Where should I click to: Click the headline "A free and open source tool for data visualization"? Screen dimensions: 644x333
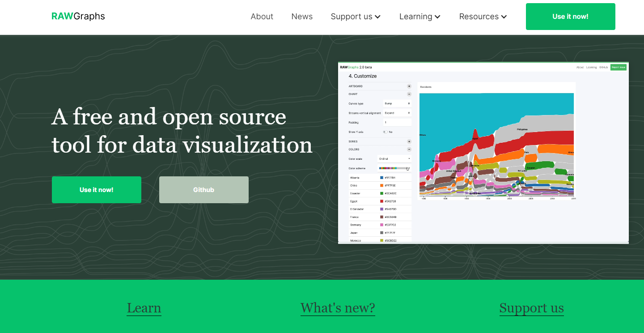pos(182,131)
